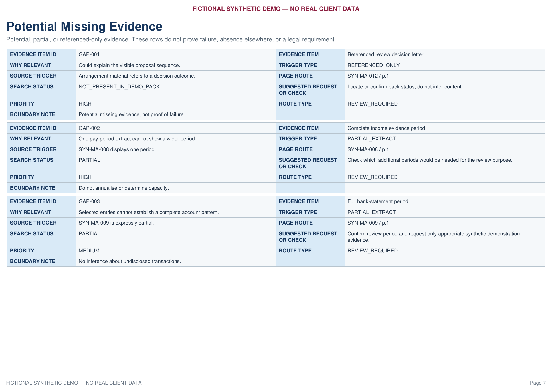Screen dimensions: 552x392
Task: Select the 'Potential Missing Evidence' heading
Action: click(x=84, y=27)
